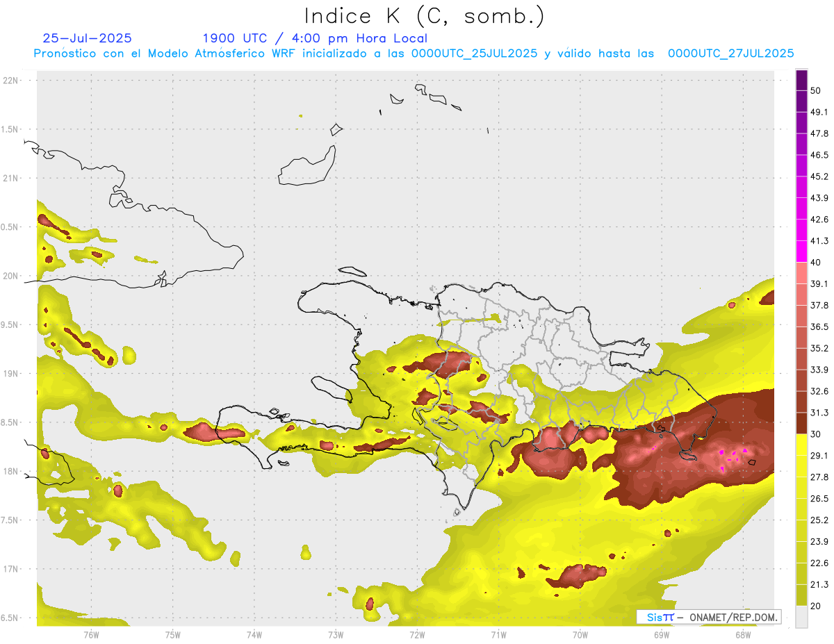Click the '73W' longitude label
The height and width of the screenshot is (644, 834).
pyautogui.click(x=336, y=635)
